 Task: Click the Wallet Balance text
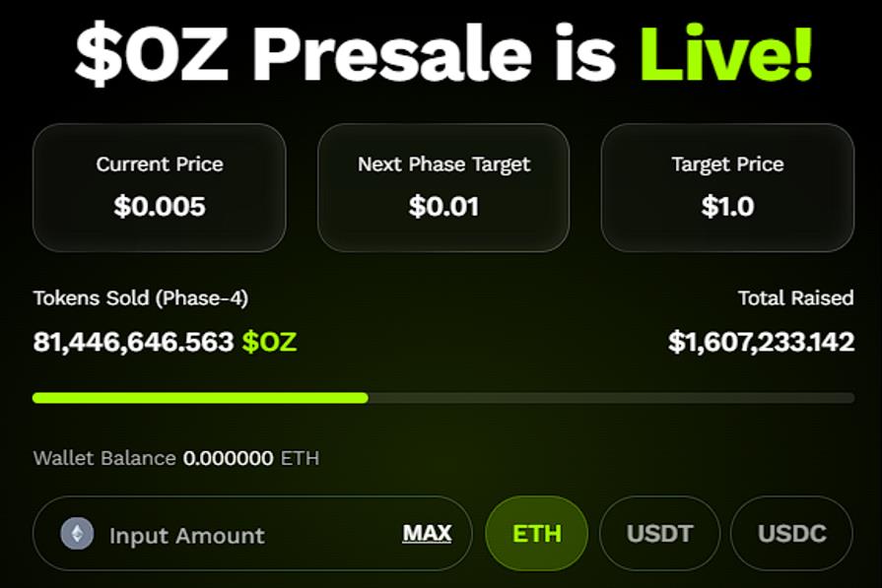tap(104, 458)
